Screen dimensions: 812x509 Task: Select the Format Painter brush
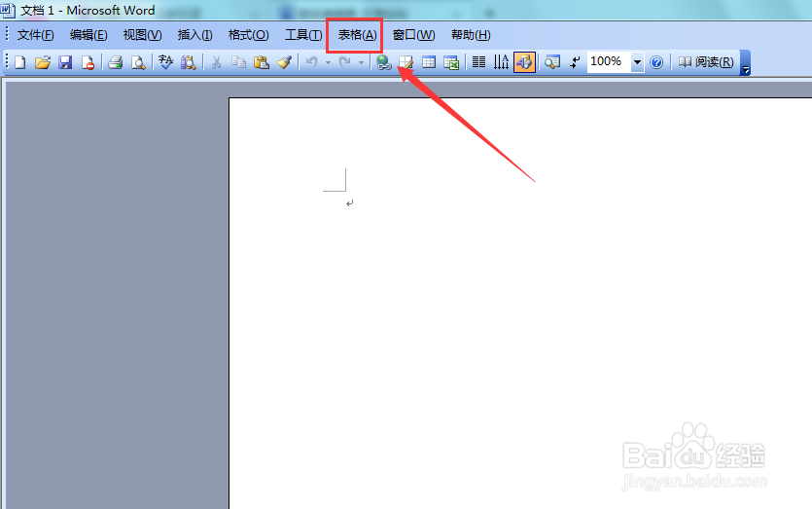(x=284, y=62)
